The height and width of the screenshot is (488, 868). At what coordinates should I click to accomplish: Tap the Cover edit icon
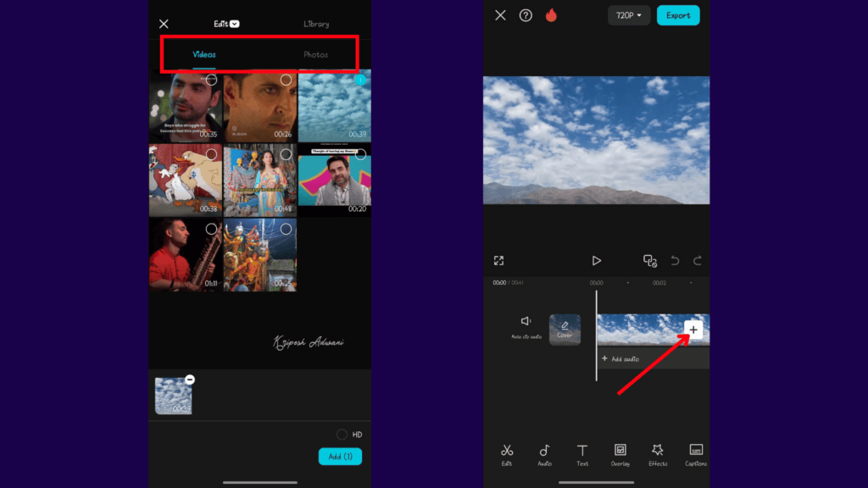(565, 329)
